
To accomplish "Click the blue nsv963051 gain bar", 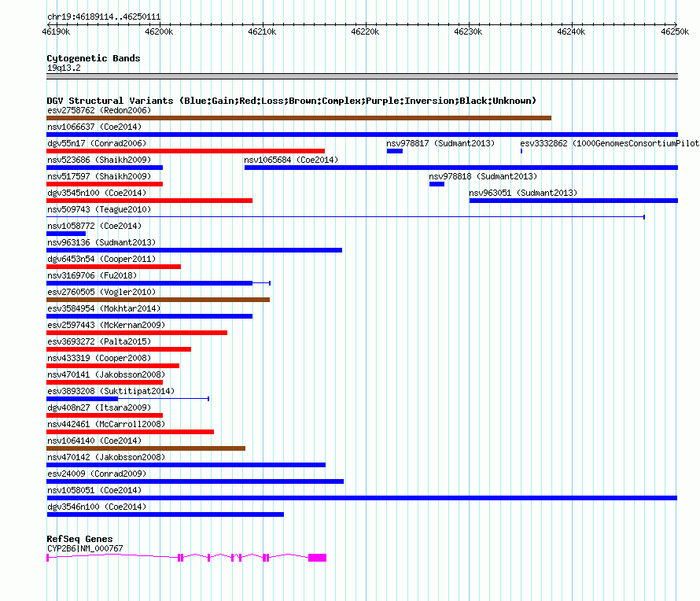I will 573,201.
